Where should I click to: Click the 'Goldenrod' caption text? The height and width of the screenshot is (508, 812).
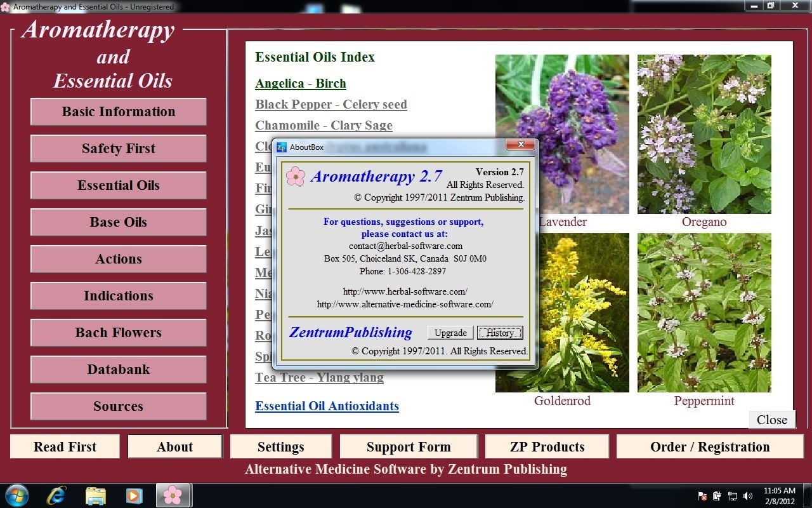click(x=562, y=401)
